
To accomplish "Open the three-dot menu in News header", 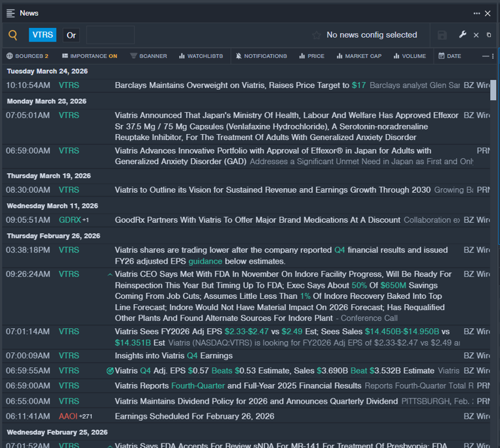I will (477, 13).
